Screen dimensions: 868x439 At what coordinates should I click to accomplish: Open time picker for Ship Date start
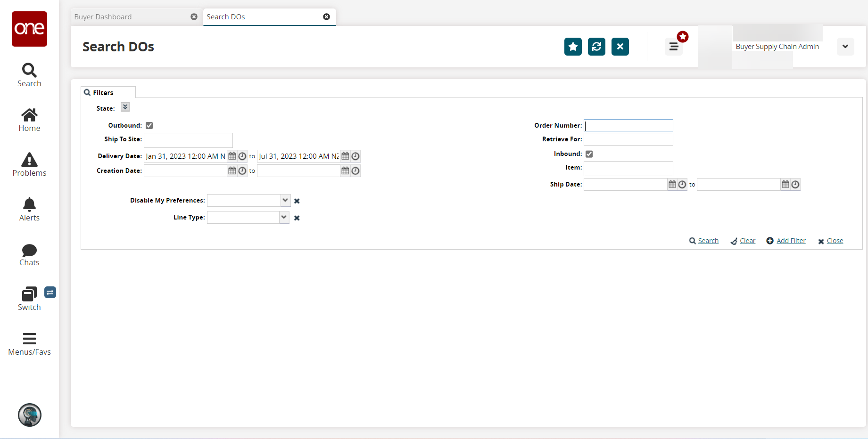682,184
